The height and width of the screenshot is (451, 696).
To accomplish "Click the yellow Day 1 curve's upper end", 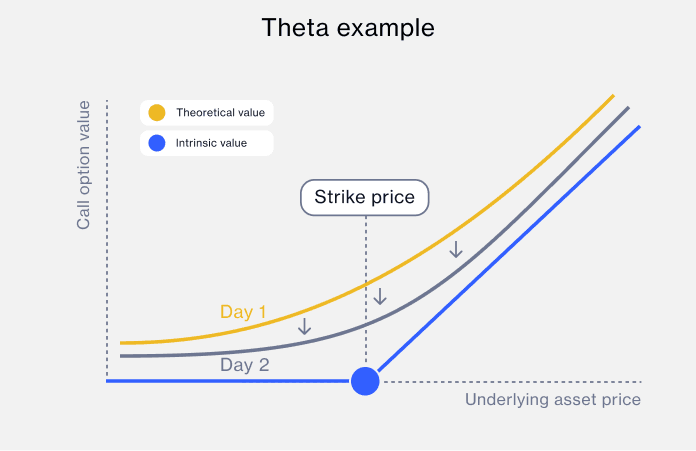I will tap(608, 99).
